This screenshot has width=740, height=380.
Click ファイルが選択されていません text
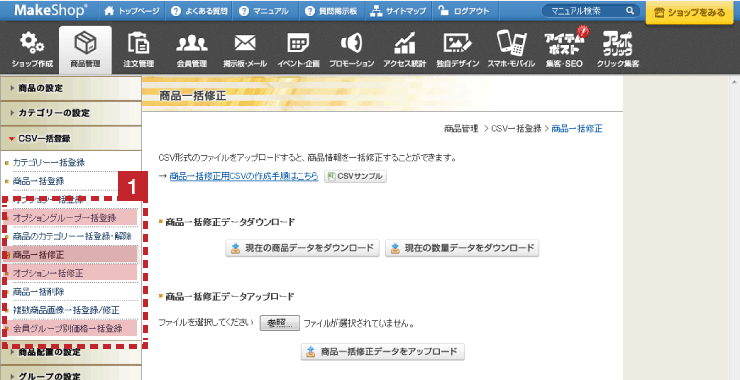point(359,324)
